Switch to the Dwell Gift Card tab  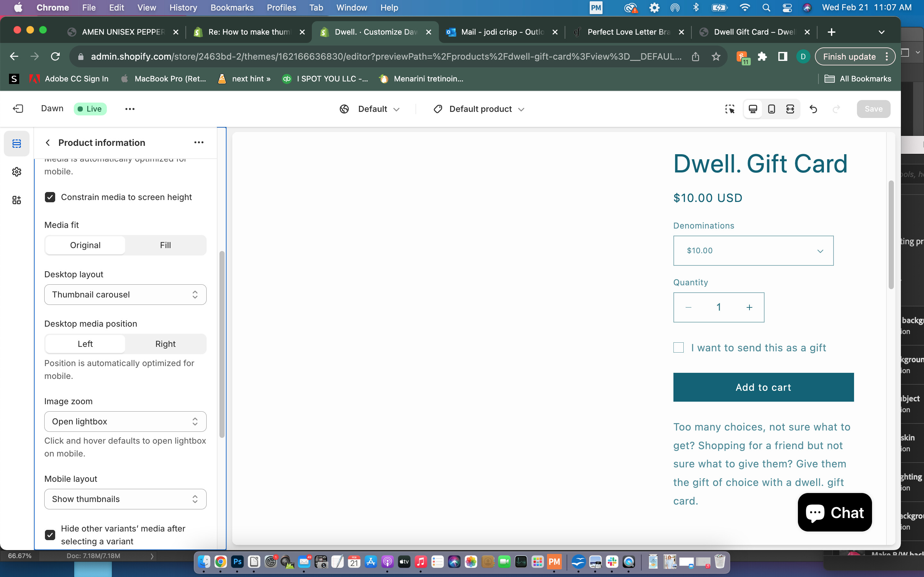click(x=754, y=32)
